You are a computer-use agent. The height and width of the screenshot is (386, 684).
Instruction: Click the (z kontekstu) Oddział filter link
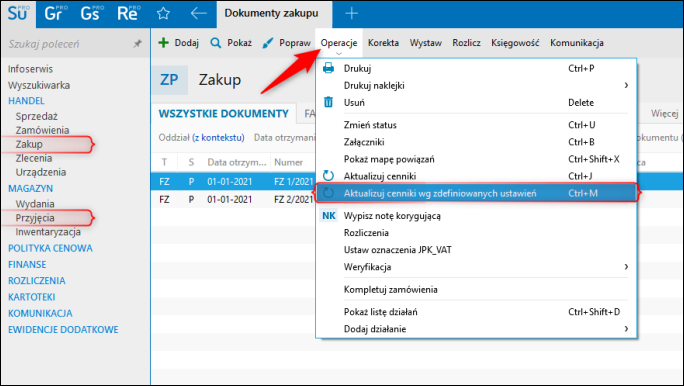[219, 138]
